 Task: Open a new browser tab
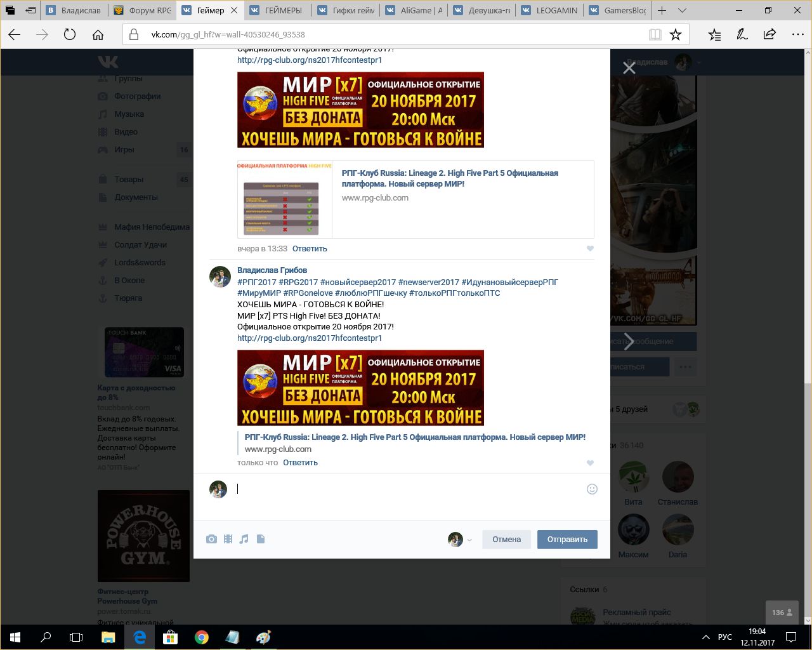[x=662, y=11]
